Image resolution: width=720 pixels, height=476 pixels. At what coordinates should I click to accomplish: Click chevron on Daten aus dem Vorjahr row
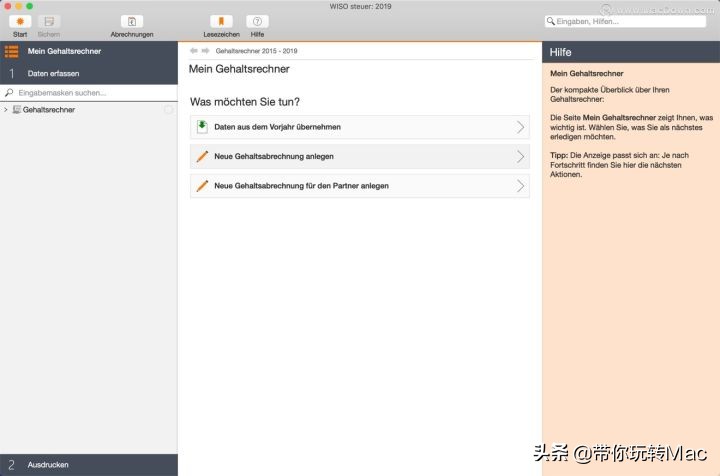click(520, 127)
